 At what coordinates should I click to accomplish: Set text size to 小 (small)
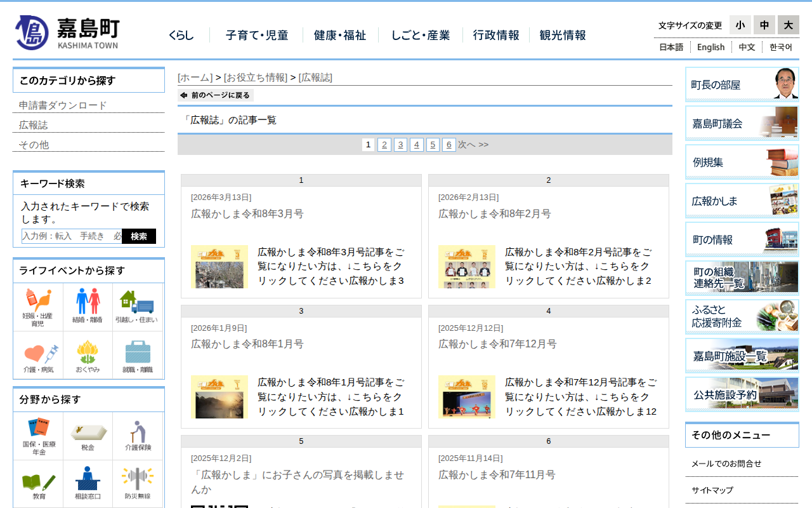point(740,25)
